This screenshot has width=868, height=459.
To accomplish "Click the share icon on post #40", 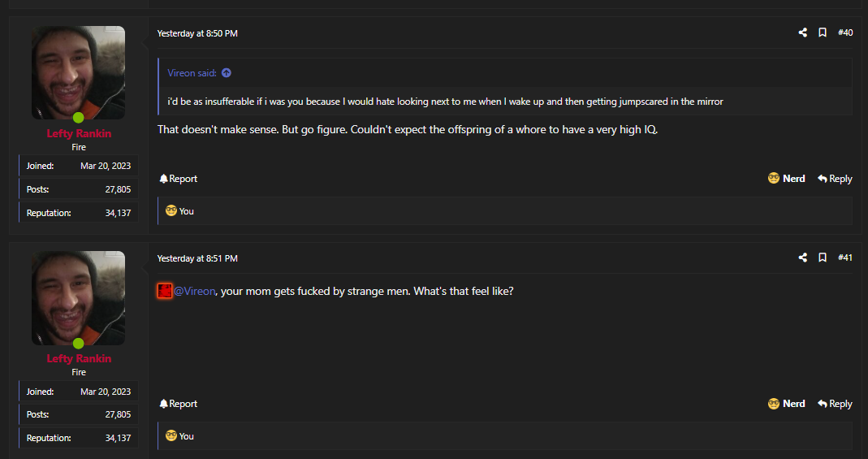I will coord(802,32).
